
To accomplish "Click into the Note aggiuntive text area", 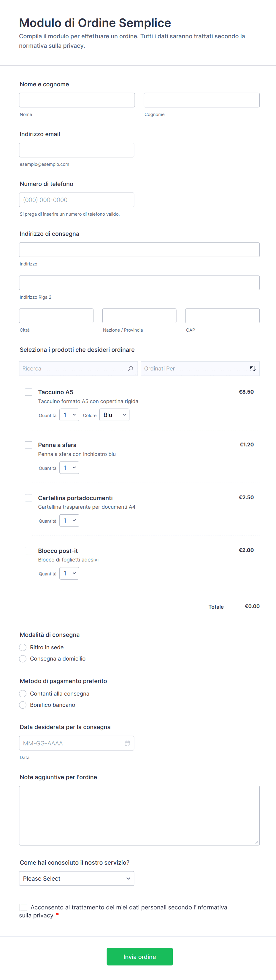I will point(139,815).
